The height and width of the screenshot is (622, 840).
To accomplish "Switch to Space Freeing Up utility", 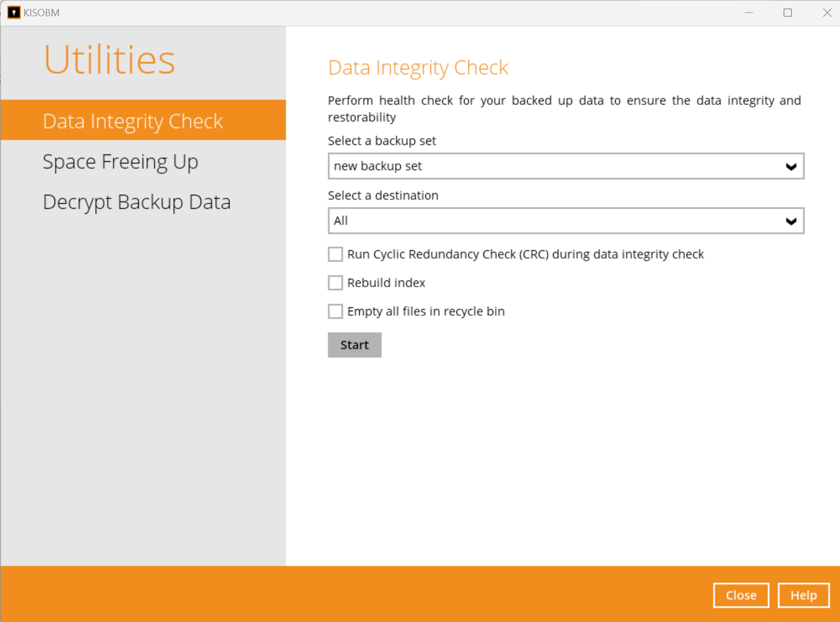I will pos(120,162).
